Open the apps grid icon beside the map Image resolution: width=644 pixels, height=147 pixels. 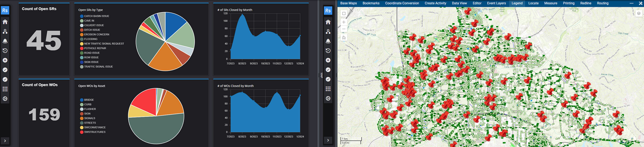(328, 89)
